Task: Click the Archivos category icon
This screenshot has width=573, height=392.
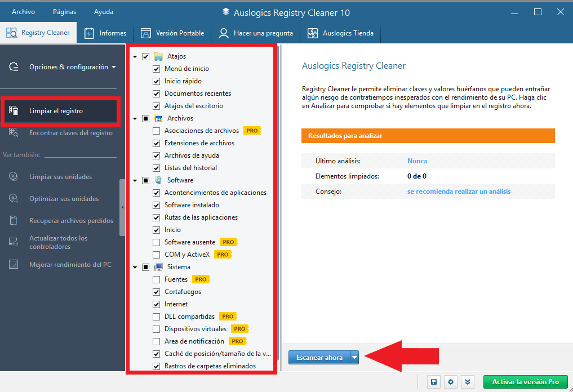Action: tap(158, 118)
